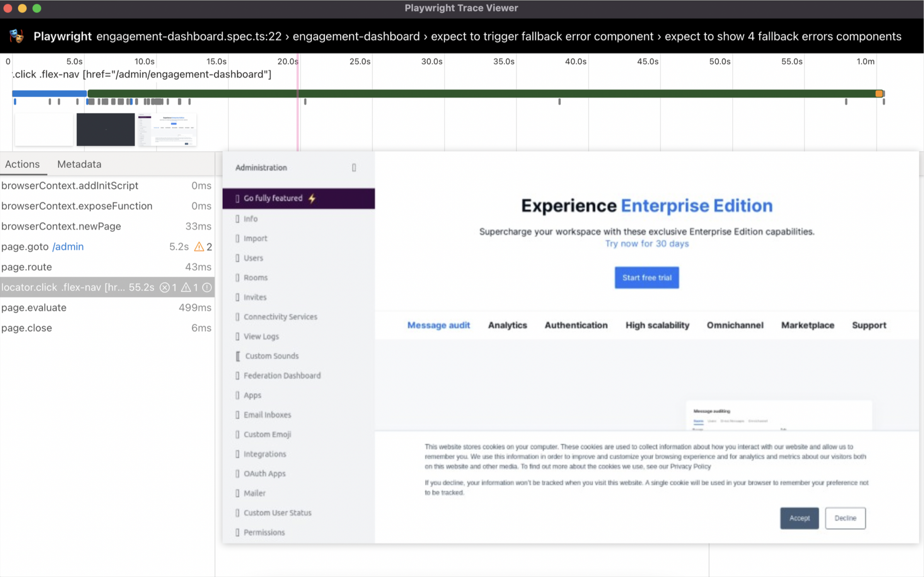Decline the cookies banner
The height and width of the screenshot is (577, 924).
pyautogui.click(x=845, y=518)
